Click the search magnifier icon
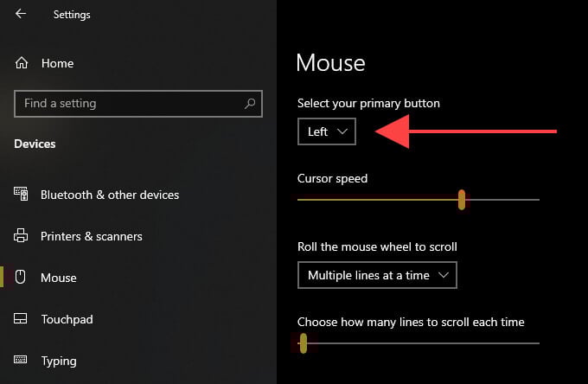Viewport: 588px width, 384px height. 250,104
